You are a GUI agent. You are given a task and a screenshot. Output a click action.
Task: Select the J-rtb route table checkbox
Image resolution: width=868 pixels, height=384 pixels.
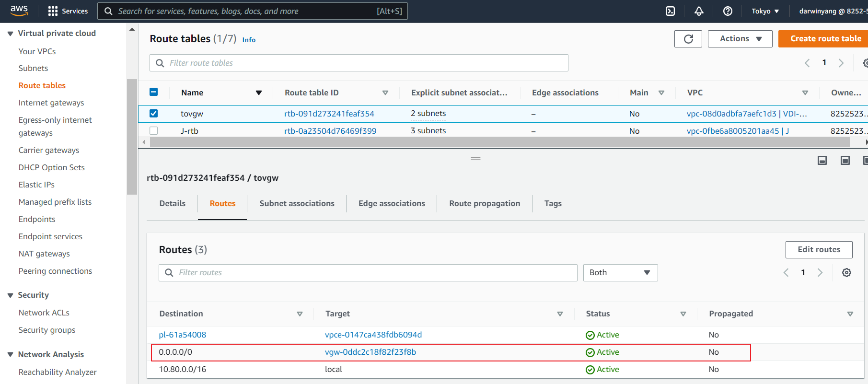[153, 131]
